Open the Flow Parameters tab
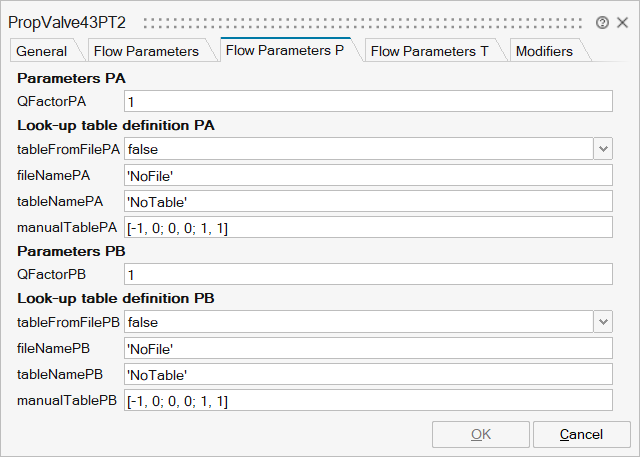The height and width of the screenshot is (457, 640). pos(146,51)
